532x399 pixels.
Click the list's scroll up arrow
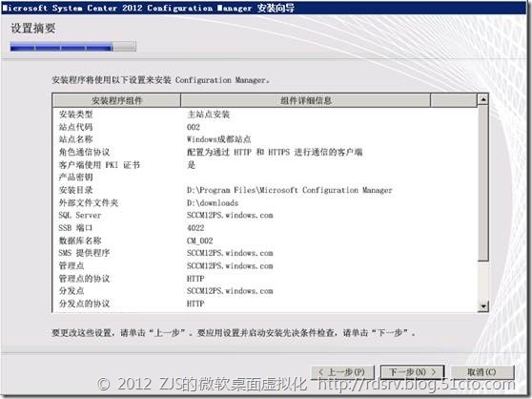click(x=482, y=99)
